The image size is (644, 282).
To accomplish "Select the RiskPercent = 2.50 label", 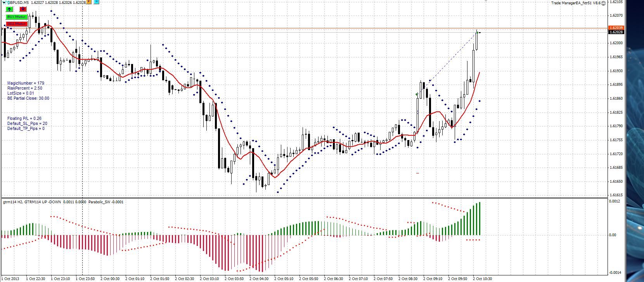I will (25, 88).
